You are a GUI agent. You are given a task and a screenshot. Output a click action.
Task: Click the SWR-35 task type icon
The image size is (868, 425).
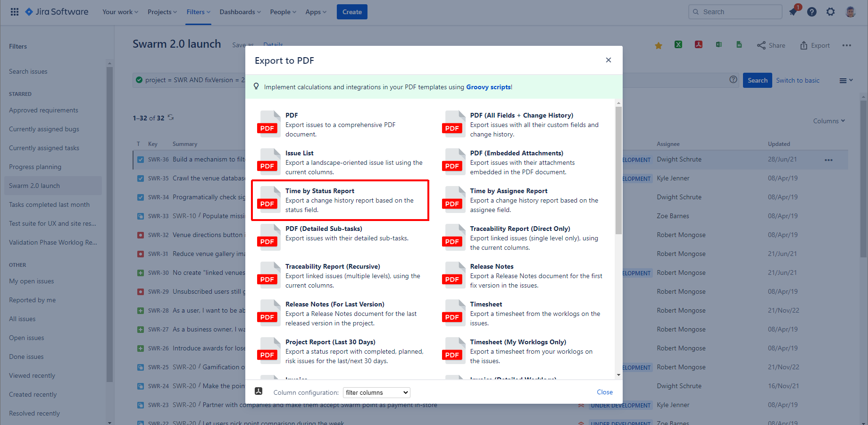(141, 178)
